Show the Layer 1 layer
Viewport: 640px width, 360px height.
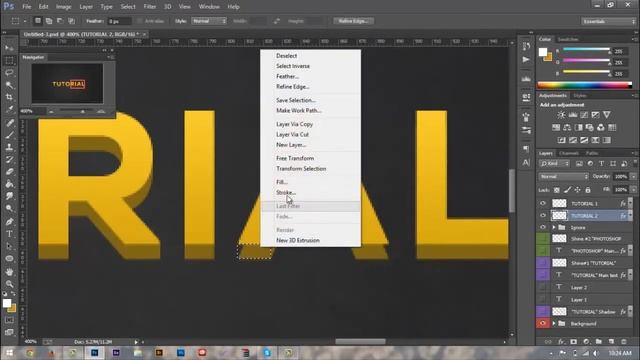coord(543,300)
